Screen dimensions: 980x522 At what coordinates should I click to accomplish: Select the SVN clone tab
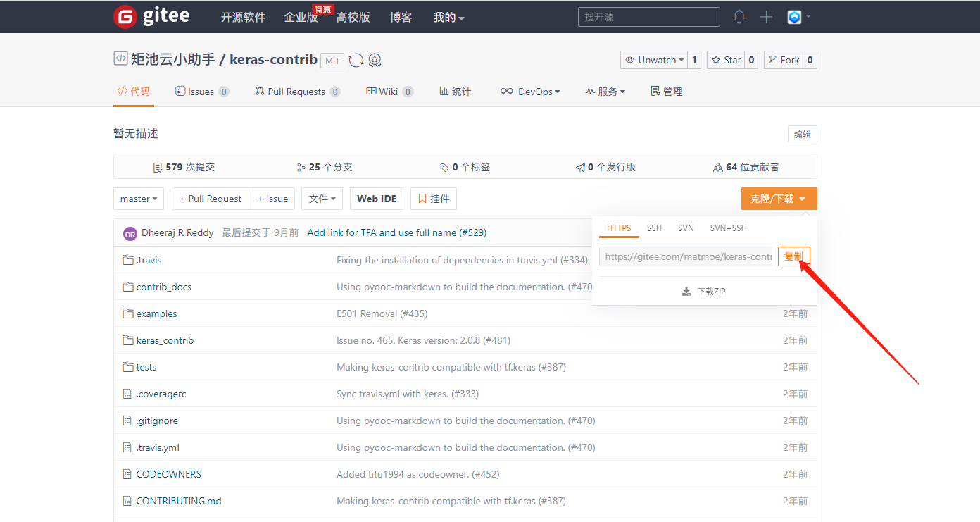coord(686,228)
